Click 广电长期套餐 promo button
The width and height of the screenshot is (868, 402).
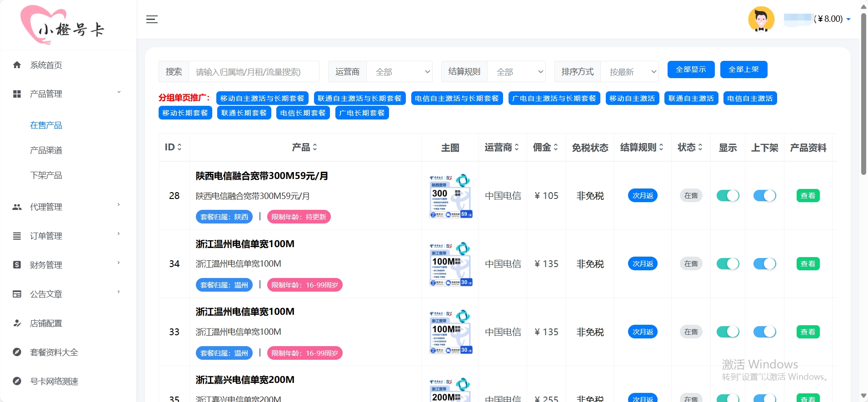362,113
